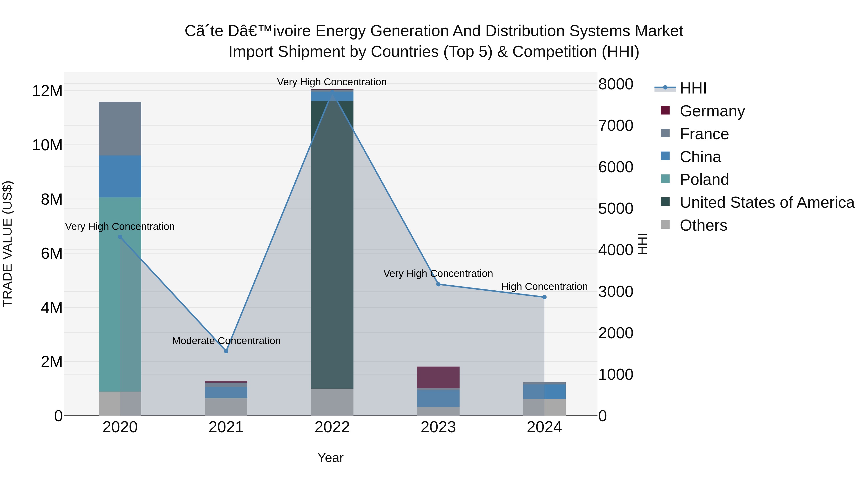
Task: Click the Germany maroon legend swatch
Action: [665, 110]
